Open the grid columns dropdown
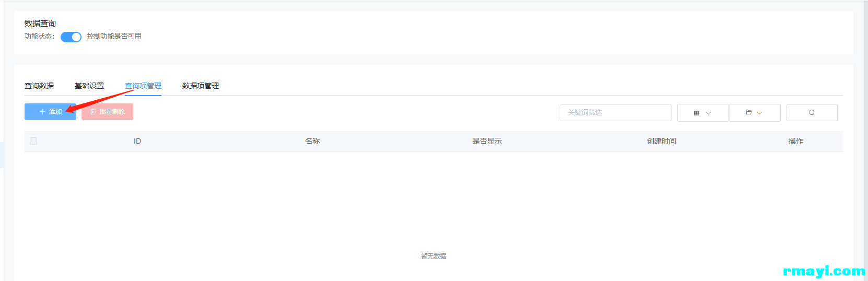 click(x=703, y=113)
